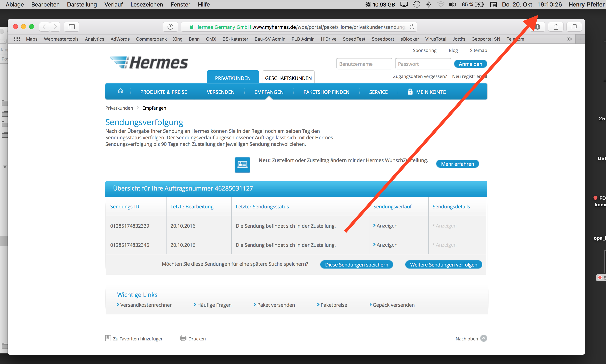Show Sendungsverlauf Anzeigen for 01285174832346
The image size is (606, 364).
tap(385, 245)
